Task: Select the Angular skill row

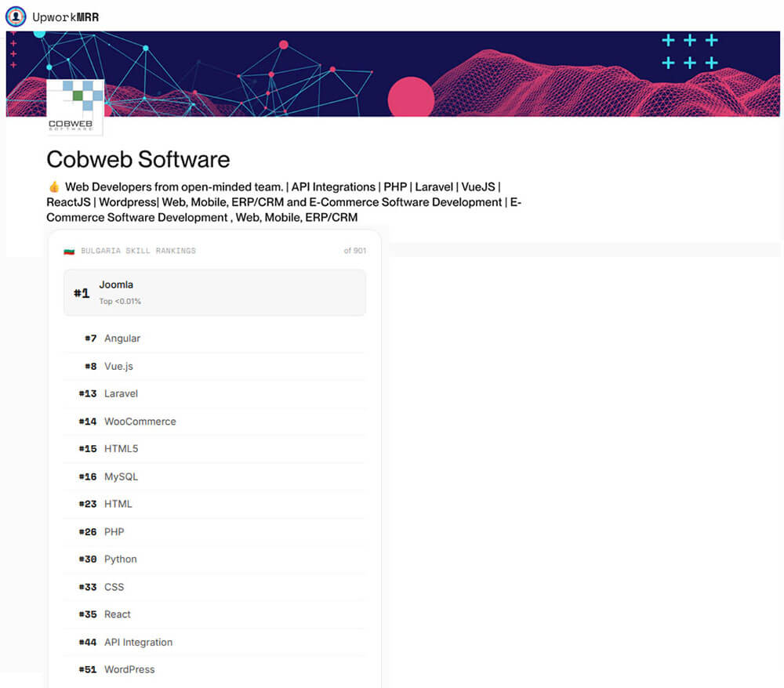Action: pos(215,339)
